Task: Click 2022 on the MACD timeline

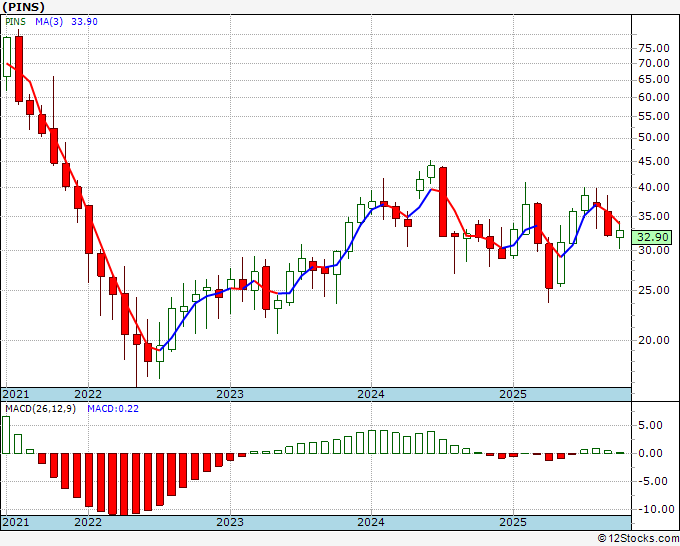Action: pos(88,522)
